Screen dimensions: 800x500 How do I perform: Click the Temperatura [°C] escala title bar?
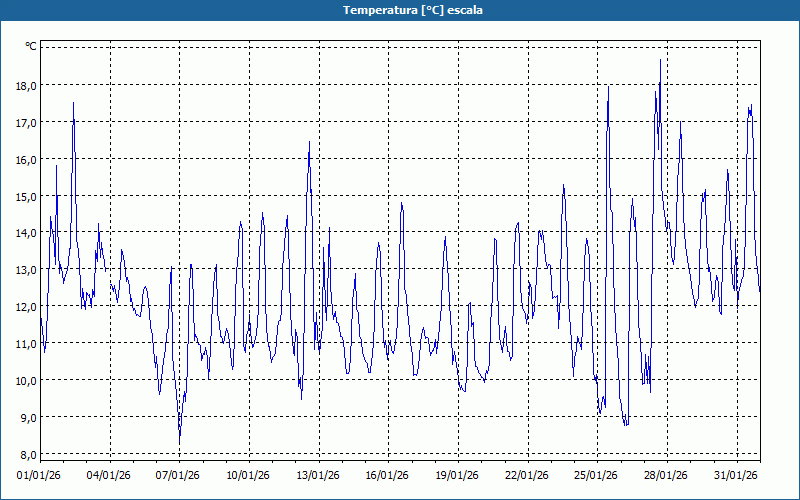tap(400, 10)
